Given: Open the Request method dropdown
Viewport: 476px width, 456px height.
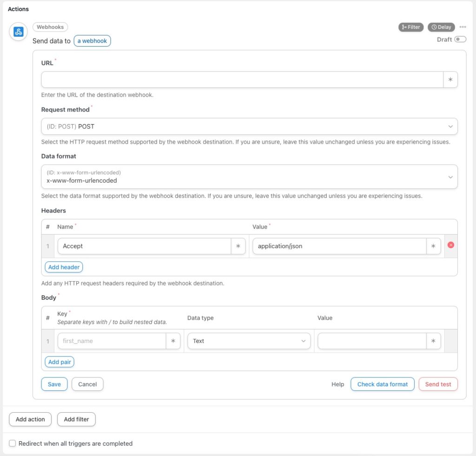Looking at the screenshot, I should tap(249, 126).
